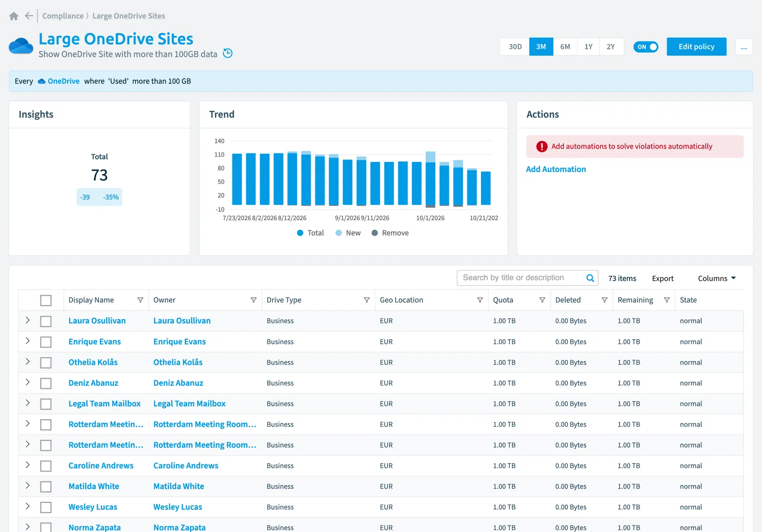Click the search magnifier icon
The height and width of the screenshot is (532, 762).
click(590, 278)
